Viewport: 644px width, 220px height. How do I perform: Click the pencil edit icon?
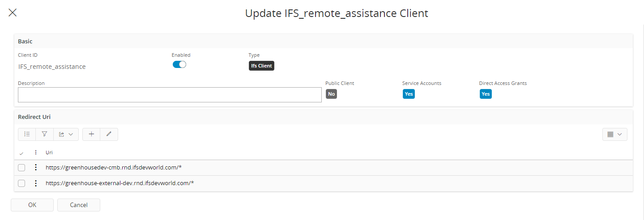(x=109, y=134)
